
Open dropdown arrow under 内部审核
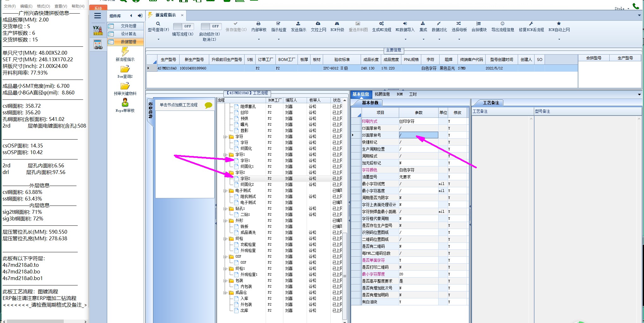259,39
